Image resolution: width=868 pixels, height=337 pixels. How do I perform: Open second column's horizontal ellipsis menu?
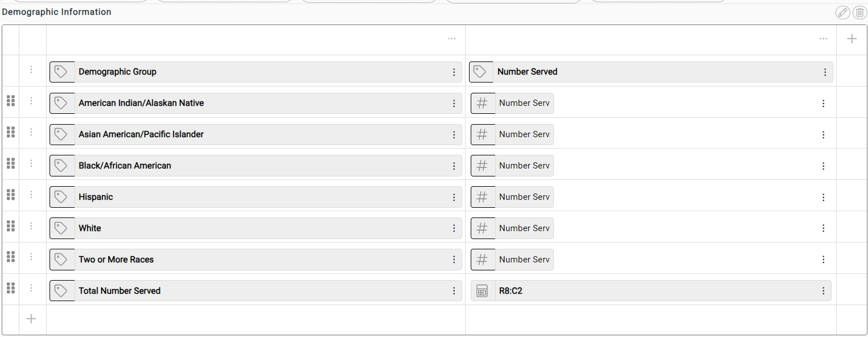pos(823,39)
